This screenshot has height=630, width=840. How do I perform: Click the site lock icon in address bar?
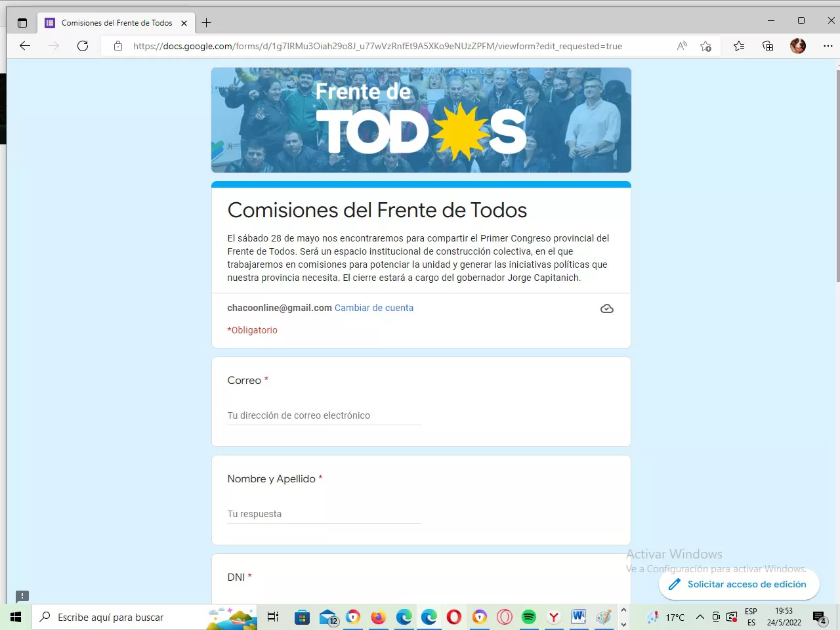pos(118,46)
